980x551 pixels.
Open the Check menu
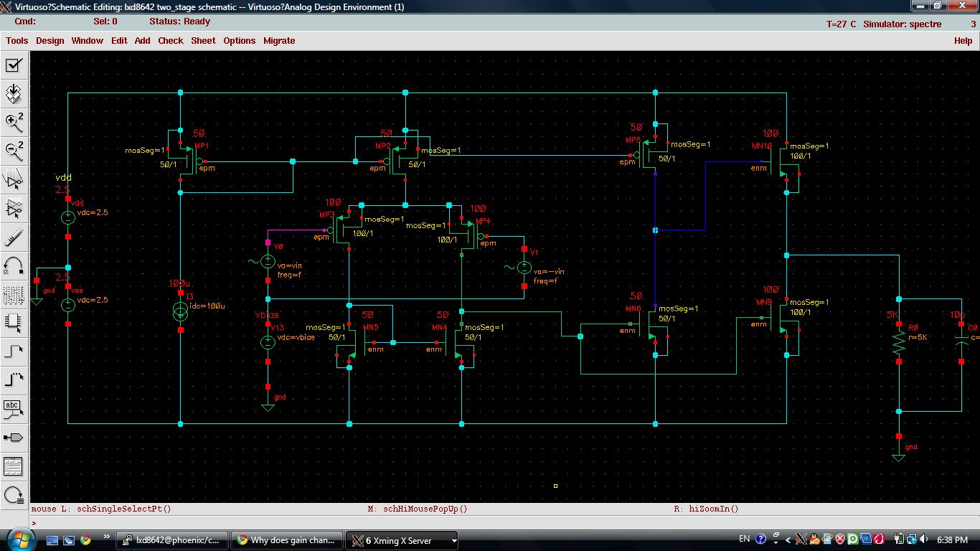point(170,41)
